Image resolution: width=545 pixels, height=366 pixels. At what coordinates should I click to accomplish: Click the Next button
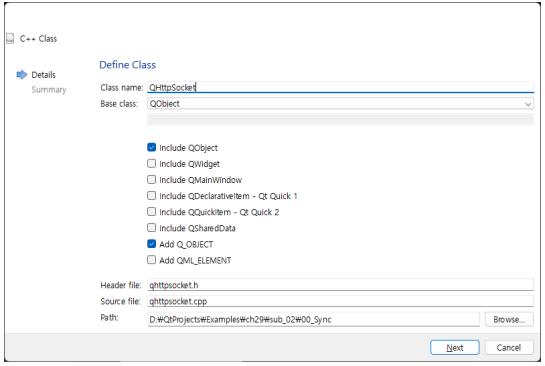pyautogui.click(x=455, y=347)
